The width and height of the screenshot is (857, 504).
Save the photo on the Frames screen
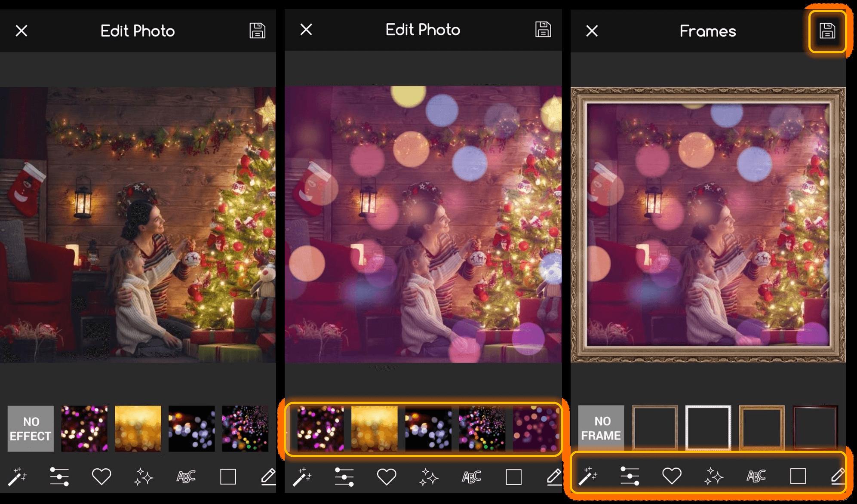click(x=827, y=31)
